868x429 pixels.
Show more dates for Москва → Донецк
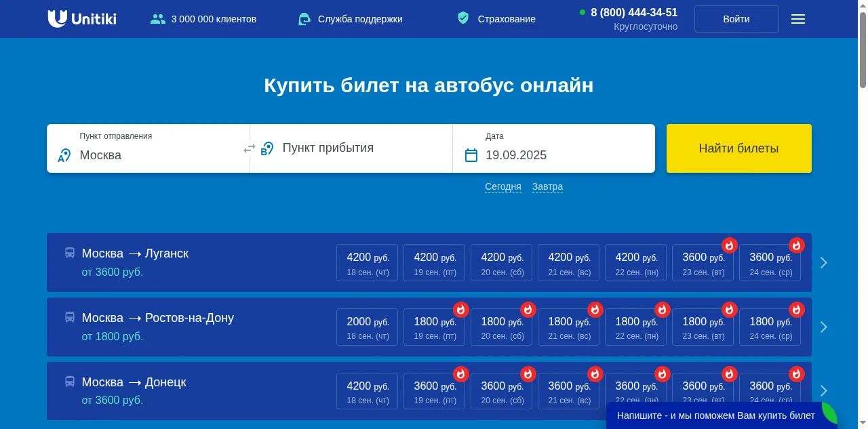point(824,391)
